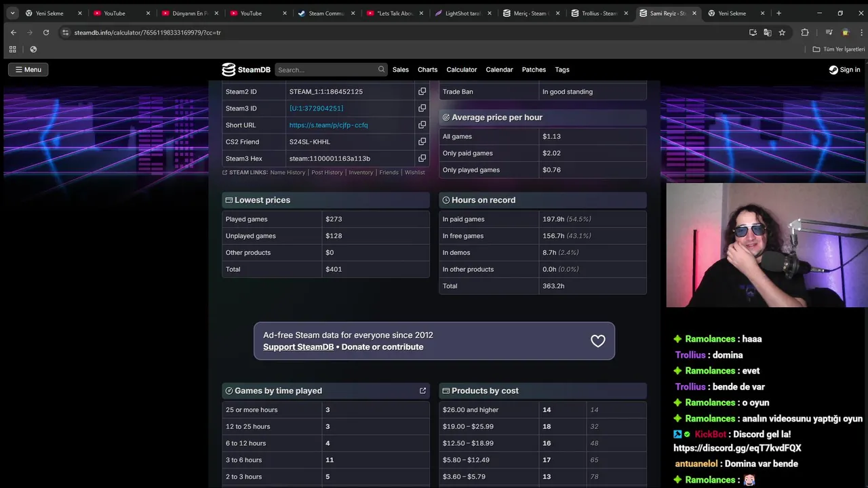This screenshot has width=868, height=488.
Task: Click the $26.00 and higher row
Action: point(542,409)
